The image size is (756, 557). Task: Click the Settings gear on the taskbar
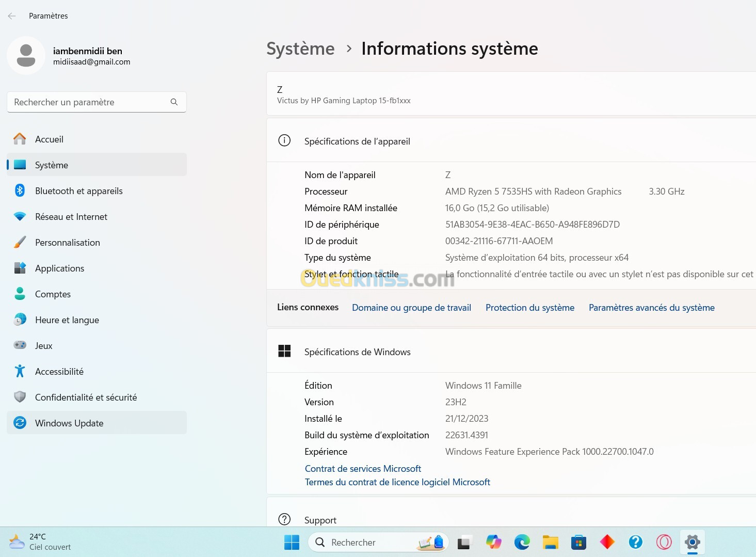click(693, 542)
